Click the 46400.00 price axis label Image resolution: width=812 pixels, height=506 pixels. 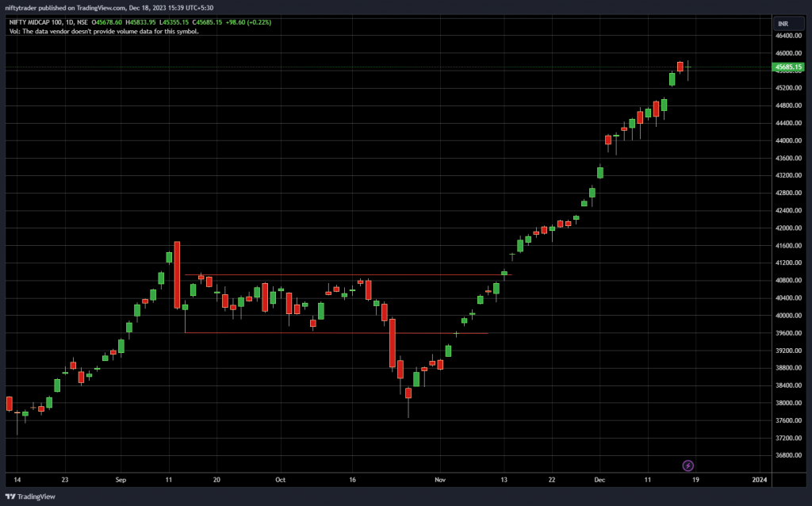[x=789, y=36]
